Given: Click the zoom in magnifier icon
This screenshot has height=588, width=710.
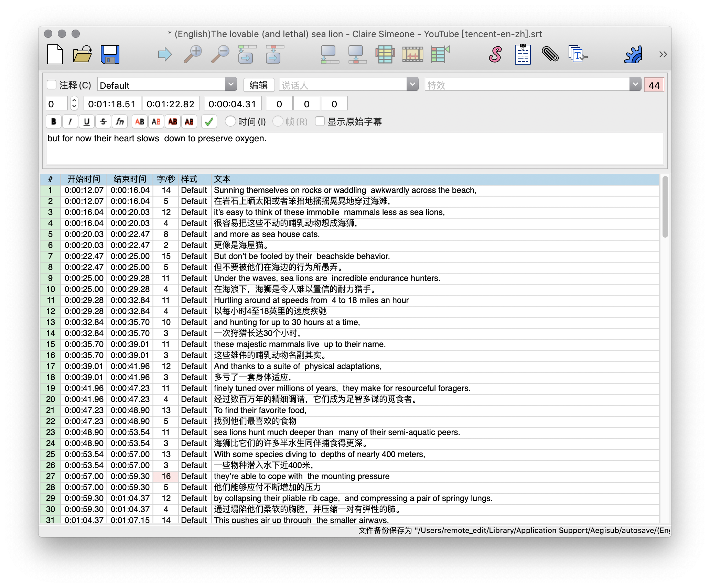Looking at the screenshot, I should tap(193, 54).
